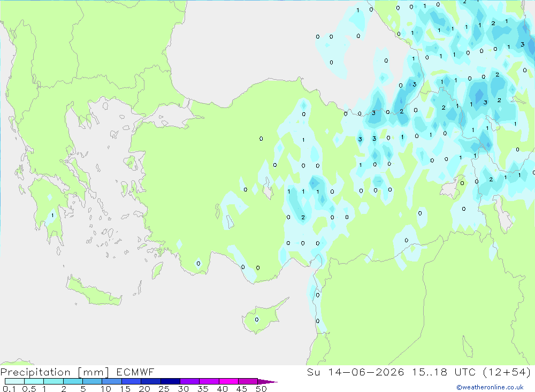Click the 'Precipitation [mm]' title text
The height and width of the screenshot is (392, 535).
coord(55,372)
